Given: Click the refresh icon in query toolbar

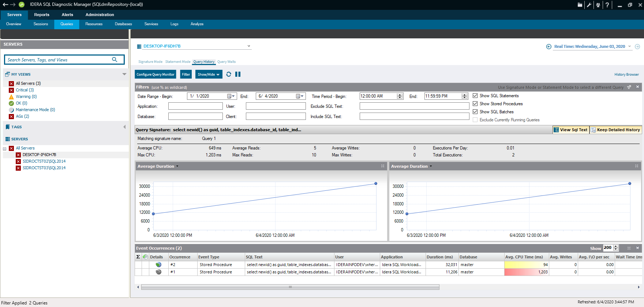Looking at the screenshot, I should tap(229, 74).
